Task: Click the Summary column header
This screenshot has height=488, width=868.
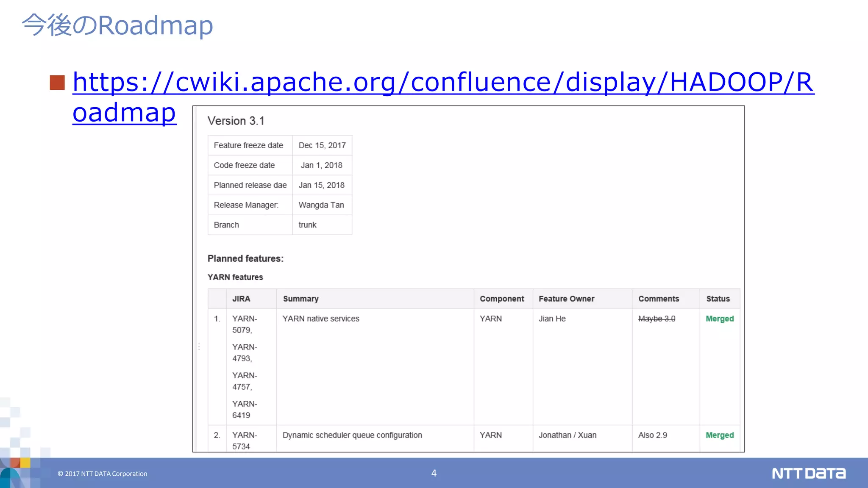Action: tap(300, 299)
